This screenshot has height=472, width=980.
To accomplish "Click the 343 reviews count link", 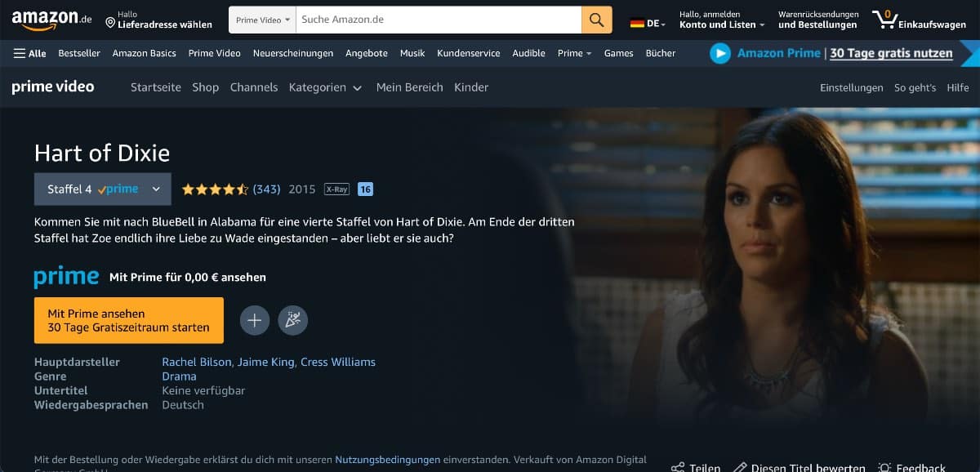I will coord(267,189).
